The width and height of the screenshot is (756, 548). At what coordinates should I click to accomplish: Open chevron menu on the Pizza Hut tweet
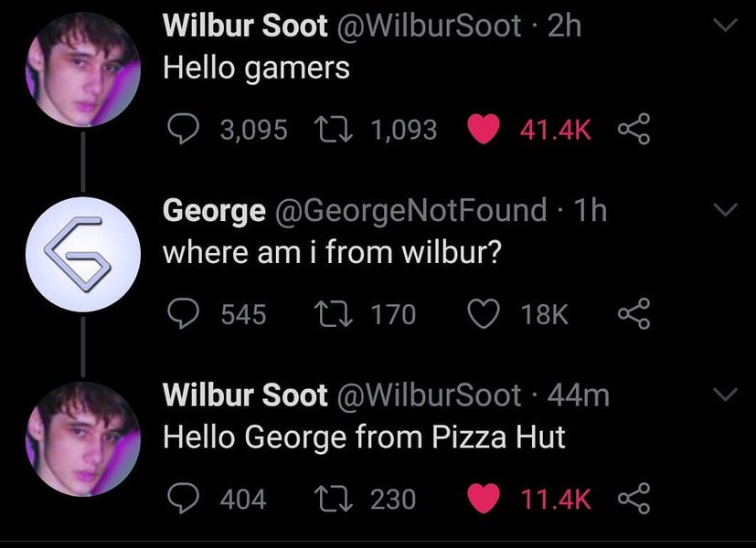tap(724, 395)
